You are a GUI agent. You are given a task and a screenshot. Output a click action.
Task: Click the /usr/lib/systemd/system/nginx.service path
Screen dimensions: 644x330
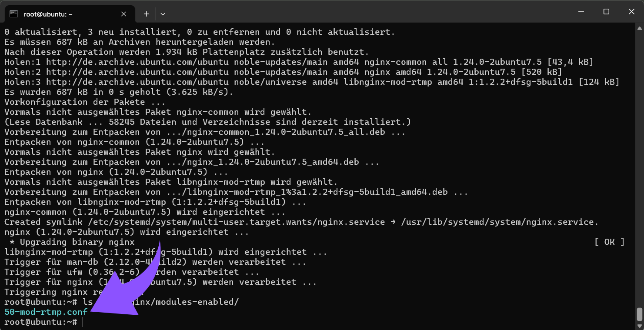(499, 222)
